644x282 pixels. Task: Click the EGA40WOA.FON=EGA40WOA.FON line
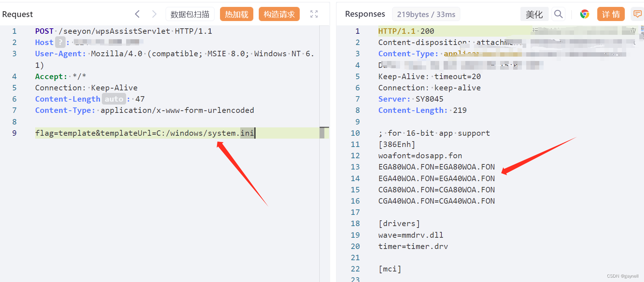point(436,179)
